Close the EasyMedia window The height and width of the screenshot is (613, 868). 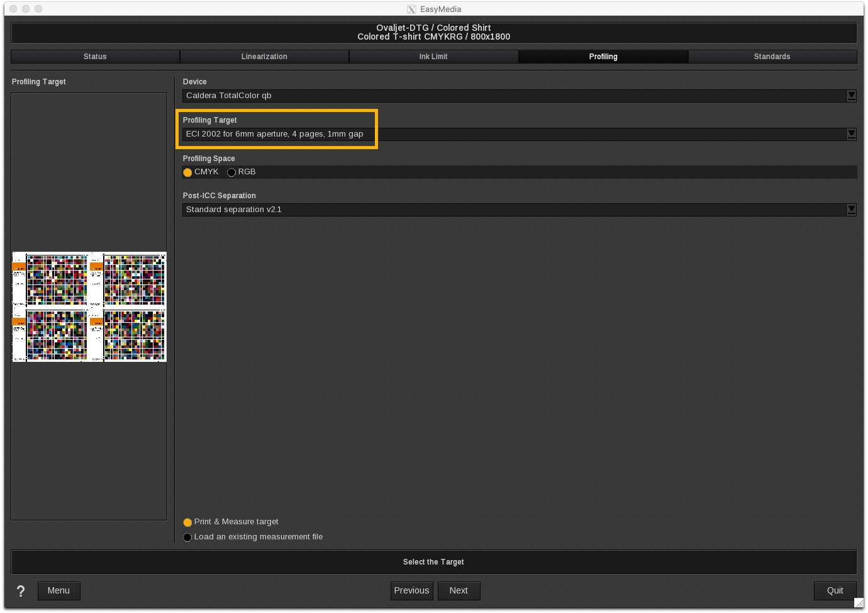(13, 9)
